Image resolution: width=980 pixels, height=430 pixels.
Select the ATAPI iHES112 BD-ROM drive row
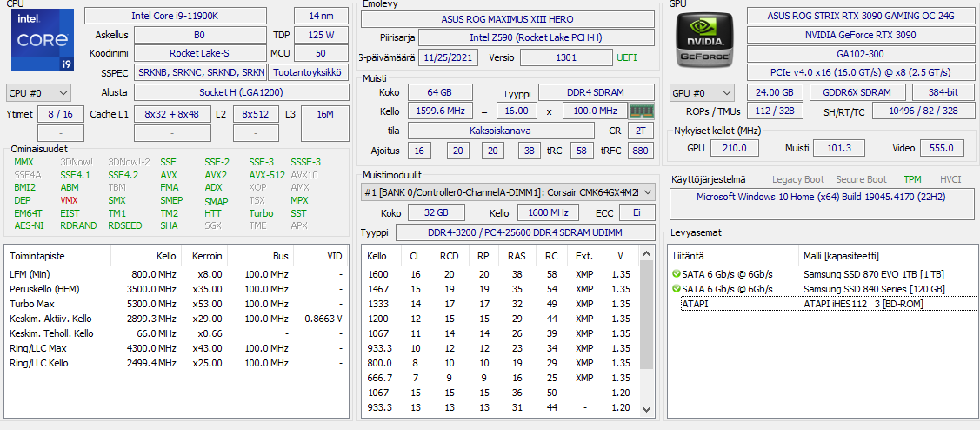pyautogui.click(x=828, y=304)
